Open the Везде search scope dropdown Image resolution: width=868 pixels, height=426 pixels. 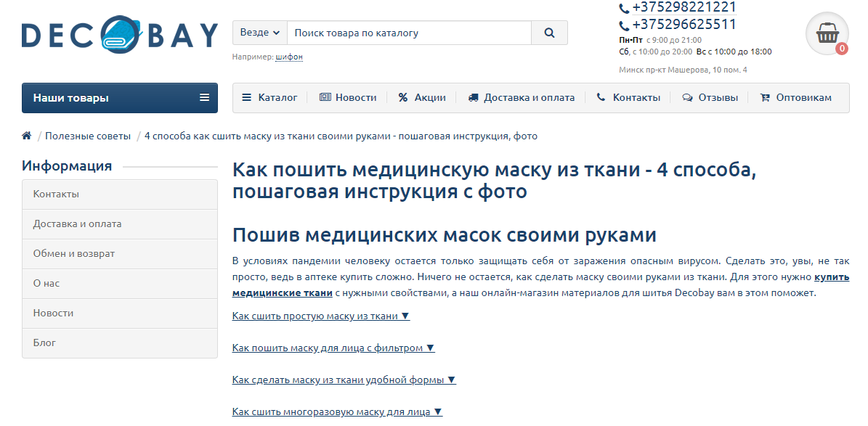pyautogui.click(x=259, y=33)
